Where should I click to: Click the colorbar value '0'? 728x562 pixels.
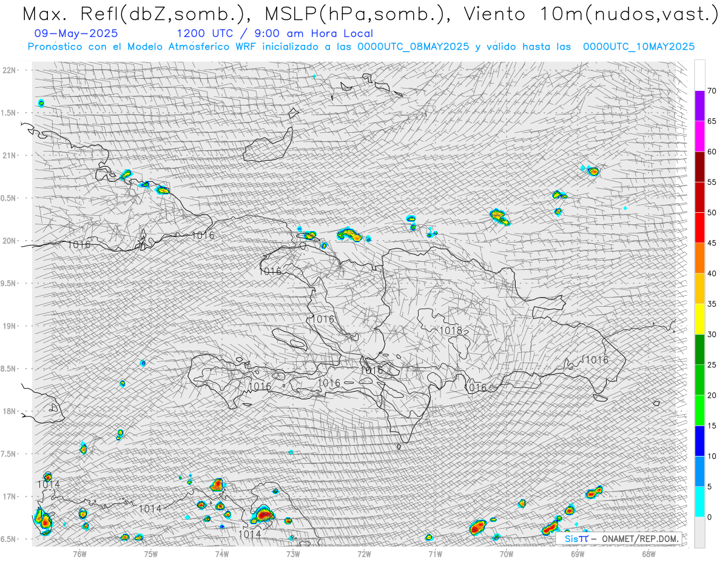point(710,517)
